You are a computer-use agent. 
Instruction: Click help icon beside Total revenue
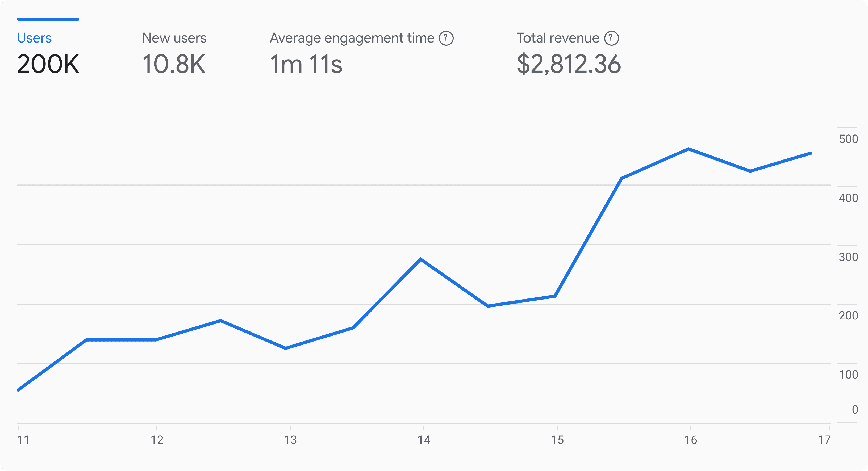(x=611, y=38)
